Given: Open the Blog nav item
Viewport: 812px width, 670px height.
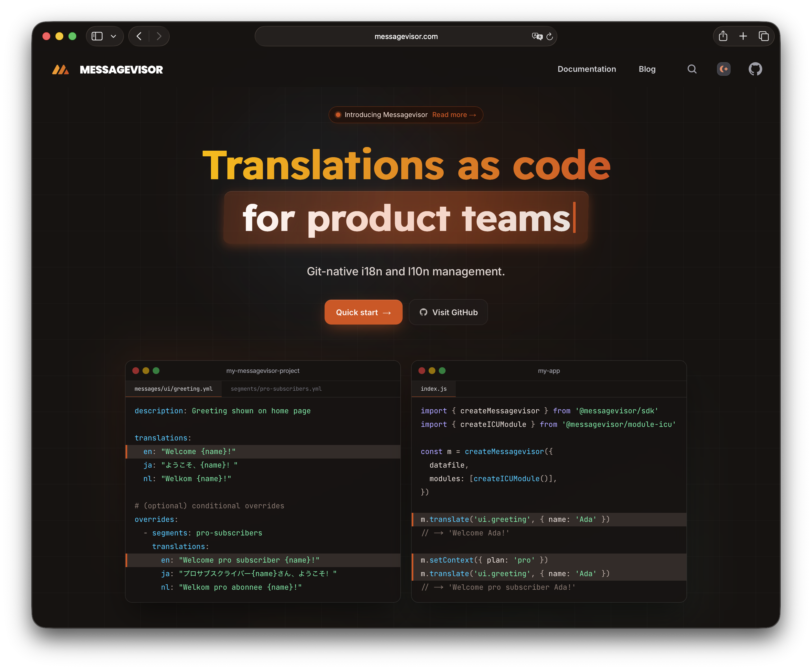Looking at the screenshot, I should coord(647,69).
